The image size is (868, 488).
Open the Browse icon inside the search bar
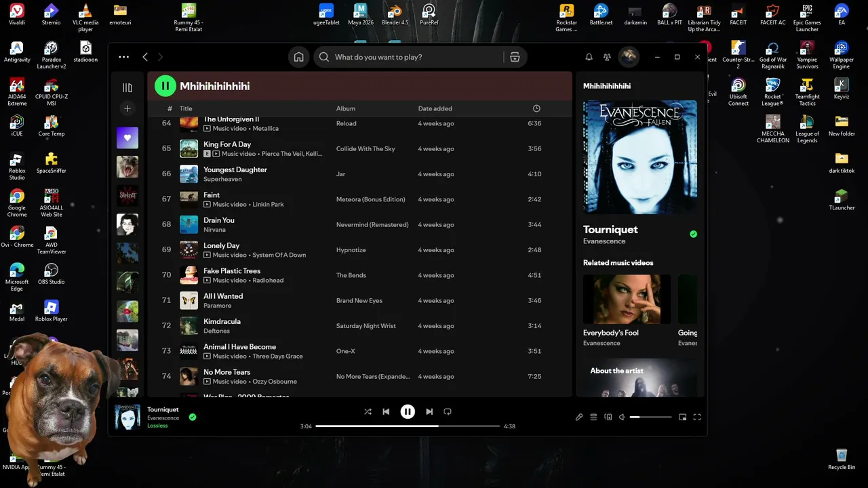click(515, 57)
